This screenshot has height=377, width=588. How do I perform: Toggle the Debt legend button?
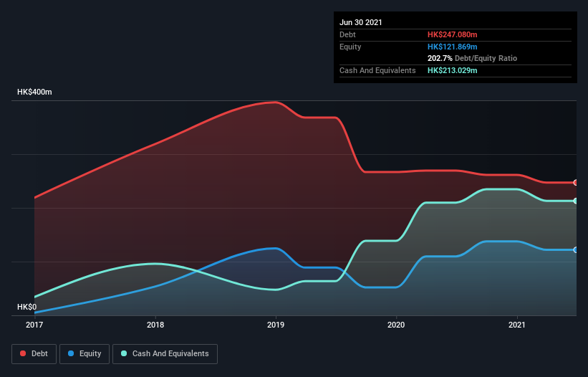tap(34, 354)
